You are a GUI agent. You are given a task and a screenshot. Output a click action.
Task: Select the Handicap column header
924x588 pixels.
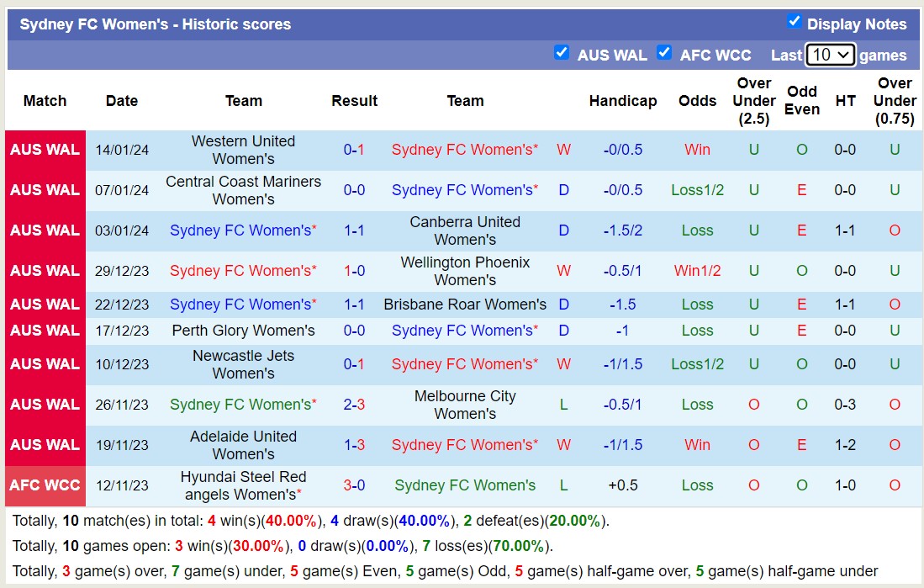pos(623,100)
